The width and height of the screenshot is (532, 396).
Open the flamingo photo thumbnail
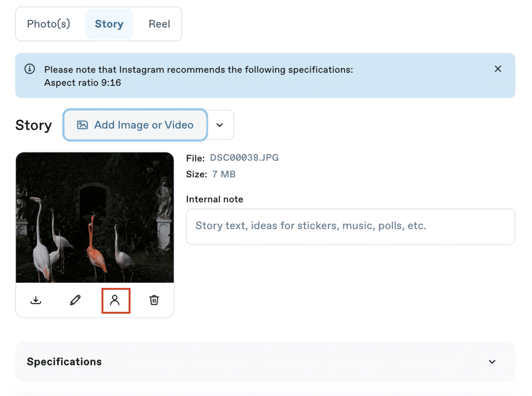95,217
